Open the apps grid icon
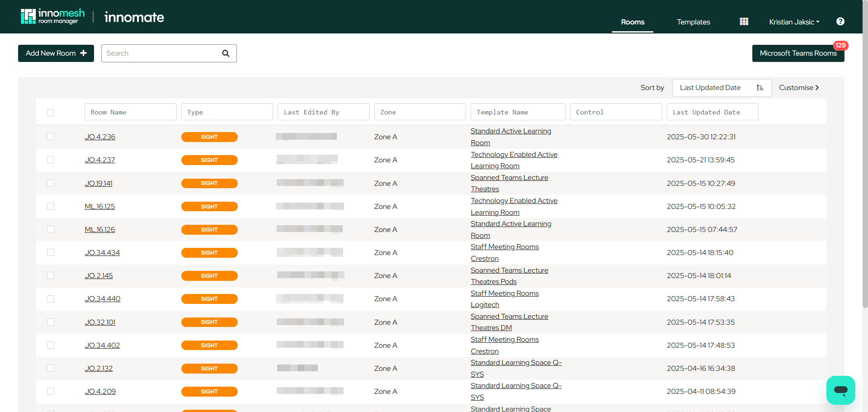Viewport: 868px width, 412px height. pos(744,22)
